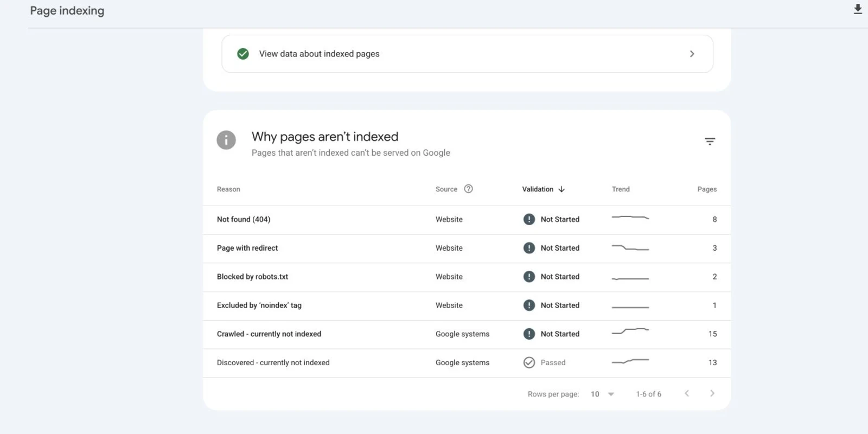The width and height of the screenshot is (868, 434).
Task: Click Website source in Page with redirect row
Action: point(449,248)
